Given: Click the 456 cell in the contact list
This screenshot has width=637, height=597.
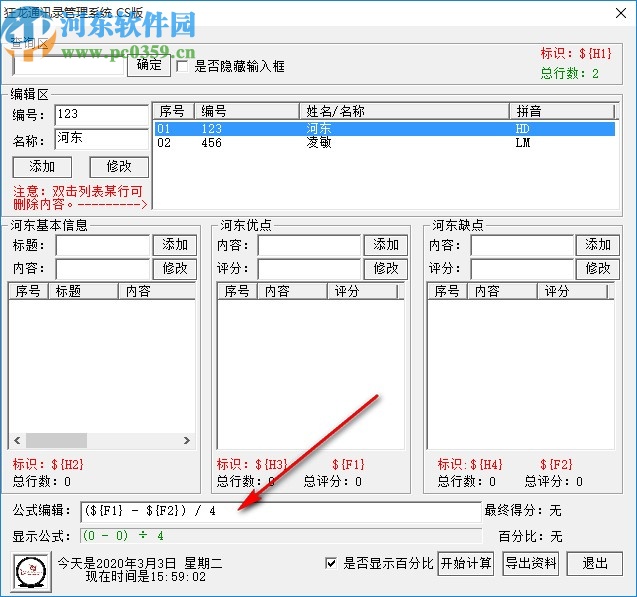Looking at the screenshot, I should click(212, 143).
